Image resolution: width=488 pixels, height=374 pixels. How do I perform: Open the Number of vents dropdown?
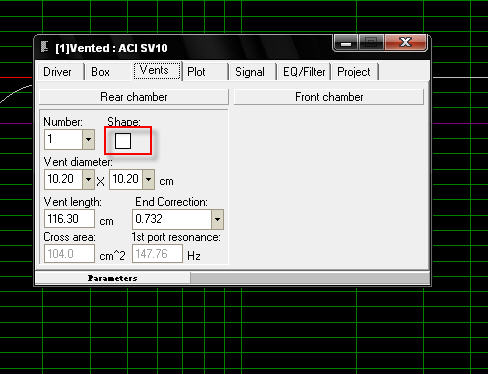click(88, 139)
